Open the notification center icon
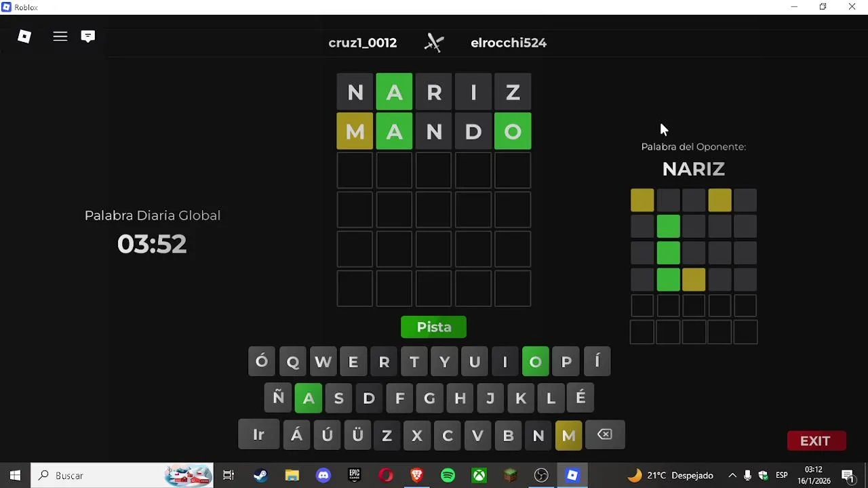Viewport: 868px width, 488px height. 848,476
